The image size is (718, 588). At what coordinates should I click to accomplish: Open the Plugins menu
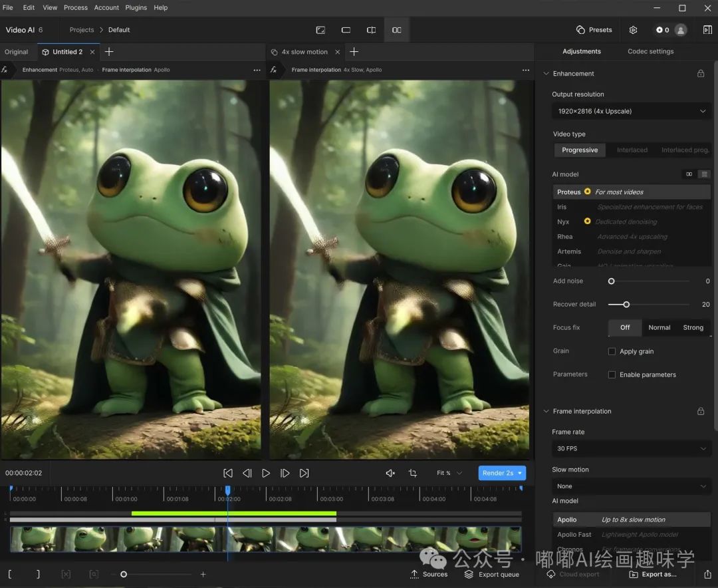136,7
